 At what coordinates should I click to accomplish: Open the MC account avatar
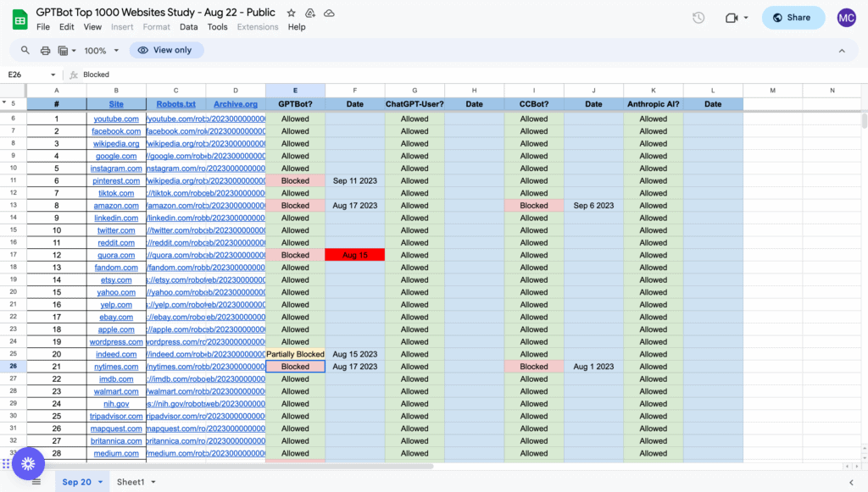(847, 18)
